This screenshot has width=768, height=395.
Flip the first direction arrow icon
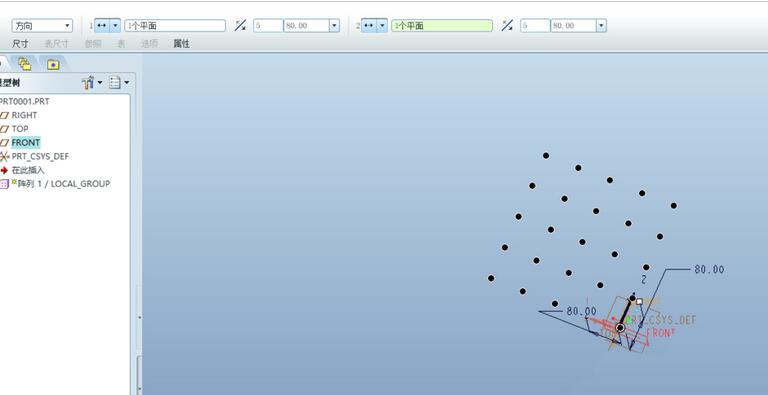point(240,25)
